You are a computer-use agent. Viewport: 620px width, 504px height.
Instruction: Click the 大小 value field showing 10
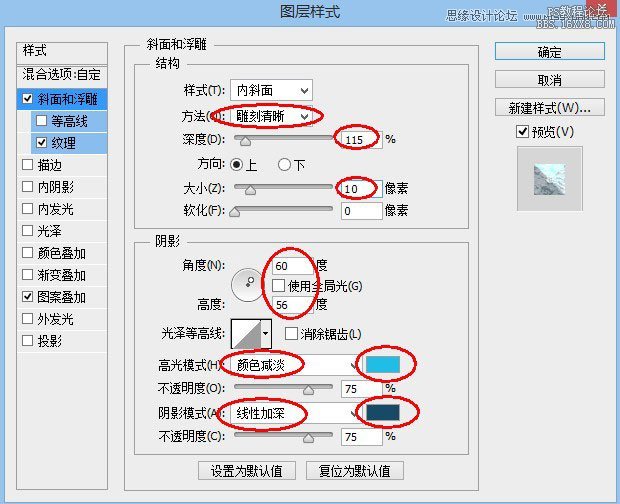tap(362, 189)
